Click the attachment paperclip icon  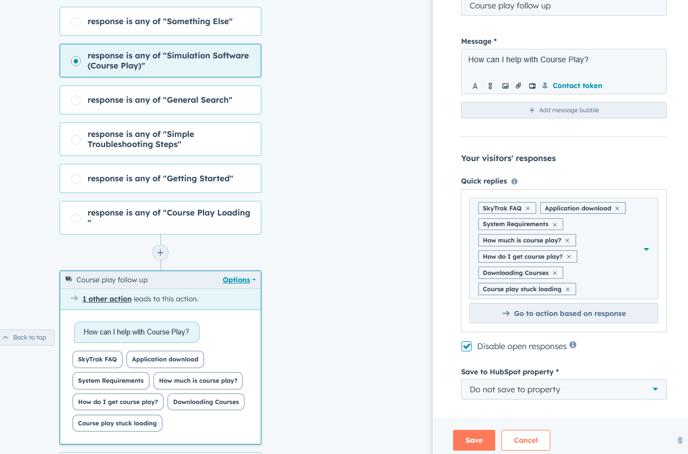(518, 86)
